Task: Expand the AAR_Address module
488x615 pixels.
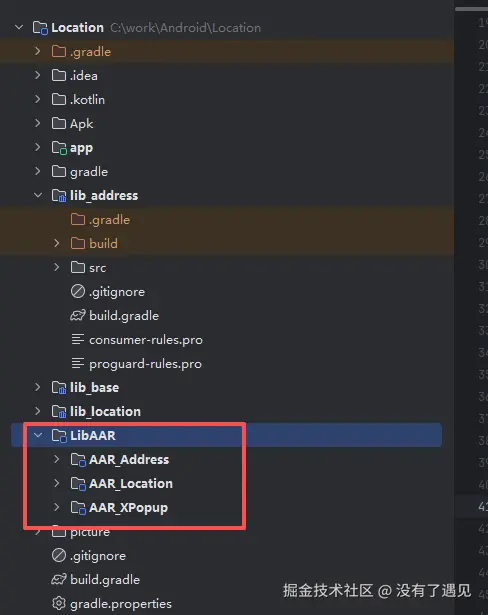Action: [x=56, y=459]
